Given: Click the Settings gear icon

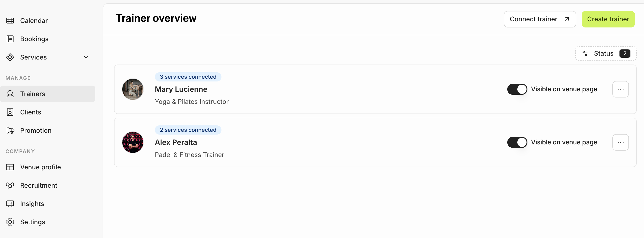Looking at the screenshot, I should click(10, 222).
